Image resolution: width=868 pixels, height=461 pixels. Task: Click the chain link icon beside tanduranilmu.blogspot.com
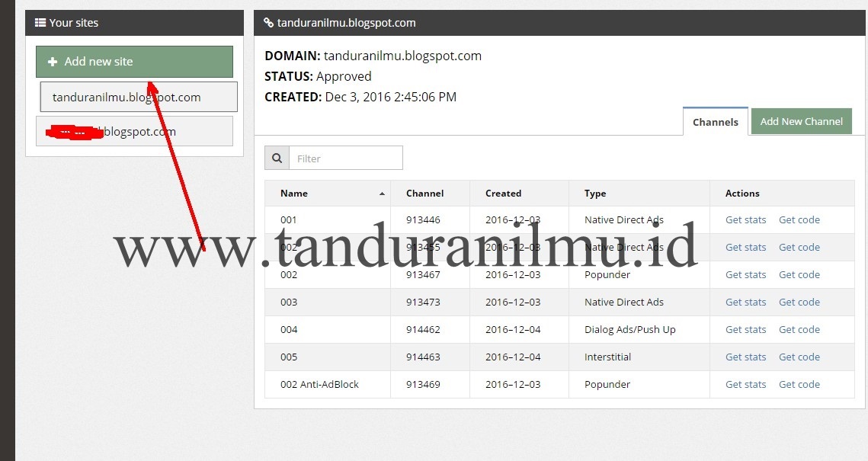(268, 22)
